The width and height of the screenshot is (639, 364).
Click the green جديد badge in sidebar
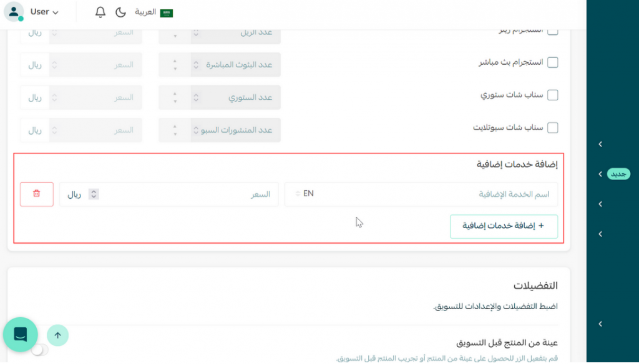pyautogui.click(x=618, y=175)
